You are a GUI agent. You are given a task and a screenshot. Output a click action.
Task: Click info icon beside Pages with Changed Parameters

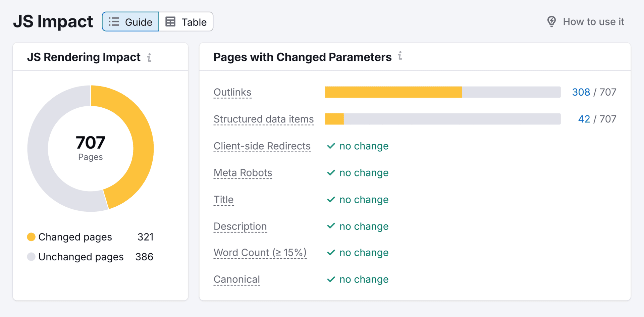coord(400,56)
